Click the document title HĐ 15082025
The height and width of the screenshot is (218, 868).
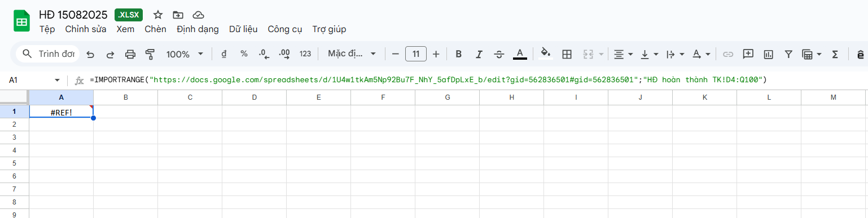pos(73,15)
